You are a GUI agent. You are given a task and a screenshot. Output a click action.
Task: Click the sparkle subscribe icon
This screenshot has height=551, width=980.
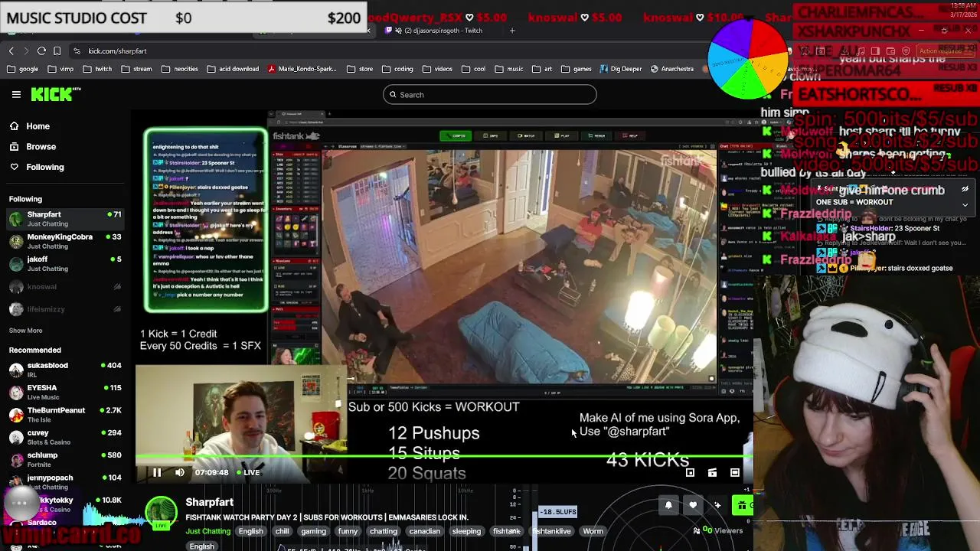[x=717, y=505]
